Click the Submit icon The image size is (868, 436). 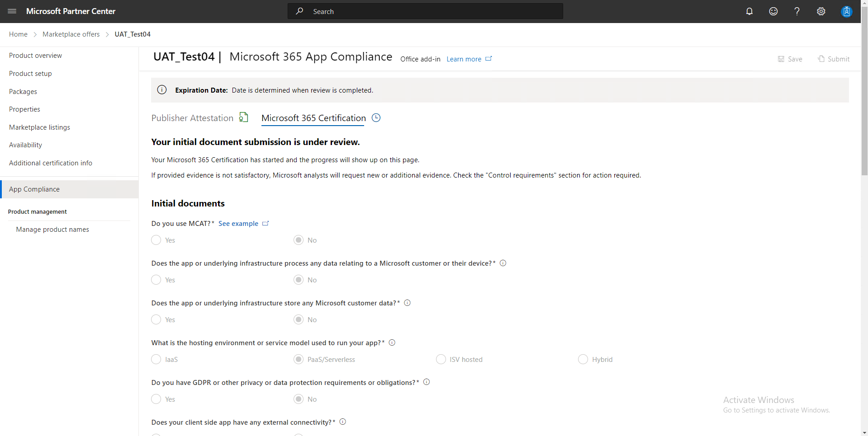[x=821, y=59]
